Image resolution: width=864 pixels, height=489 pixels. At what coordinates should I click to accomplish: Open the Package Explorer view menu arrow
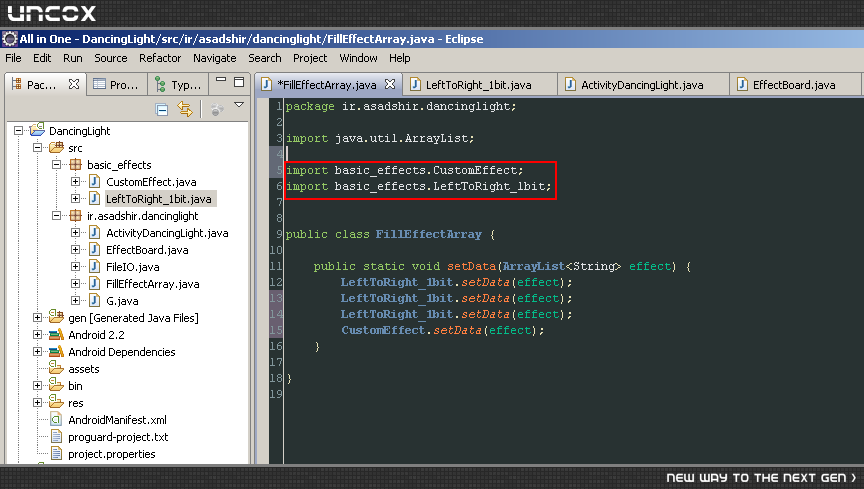(x=239, y=105)
